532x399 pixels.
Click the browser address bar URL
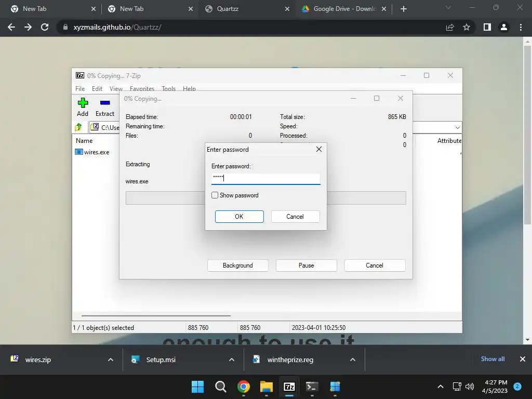point(117,27)
